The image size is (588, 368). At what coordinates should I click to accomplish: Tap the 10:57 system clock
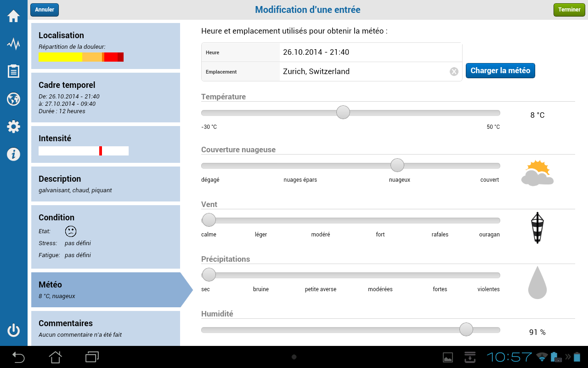pyautogui.click(x=509, y=357)
